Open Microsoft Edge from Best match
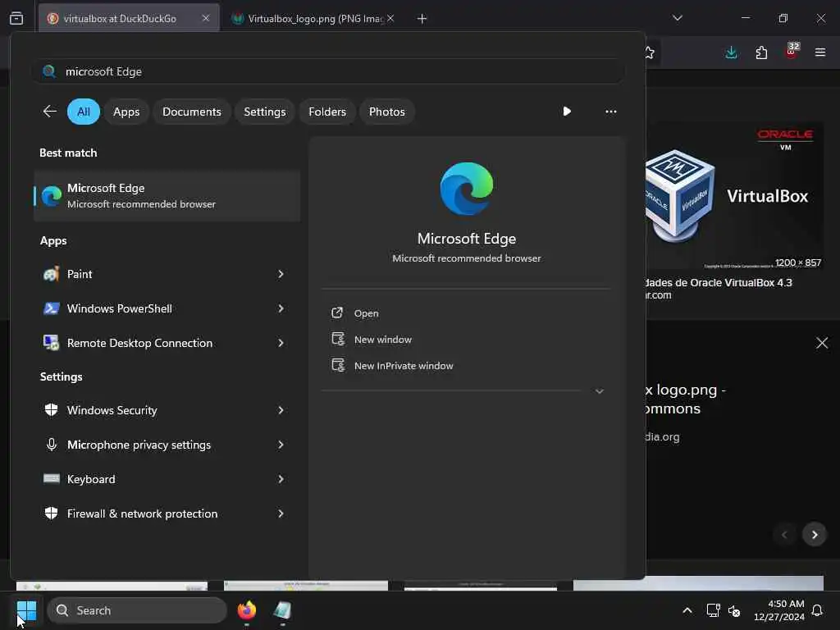The image size is (840, 630). [x=167, y=196]
